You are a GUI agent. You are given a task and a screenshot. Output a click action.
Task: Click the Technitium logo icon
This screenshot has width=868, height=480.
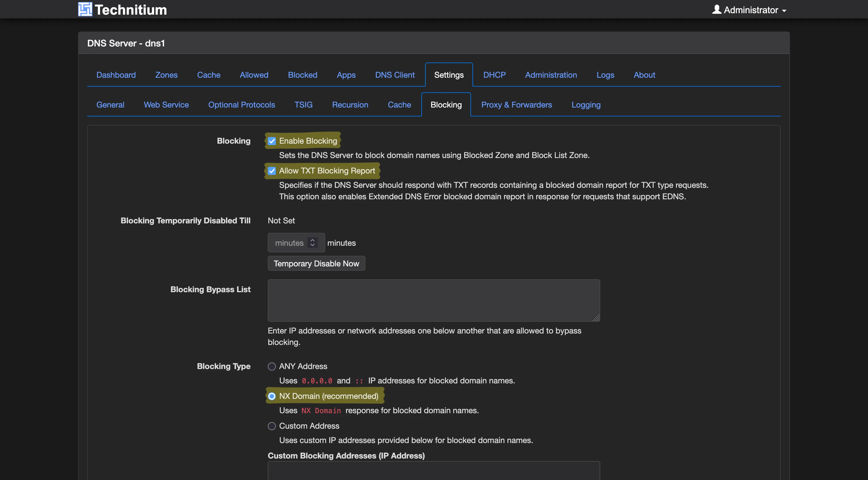85,9
